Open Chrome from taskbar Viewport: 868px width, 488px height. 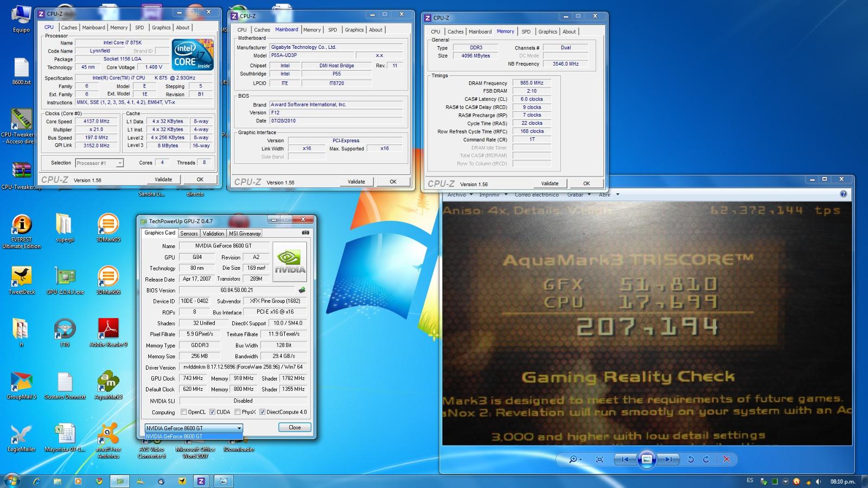click(99, 481)
